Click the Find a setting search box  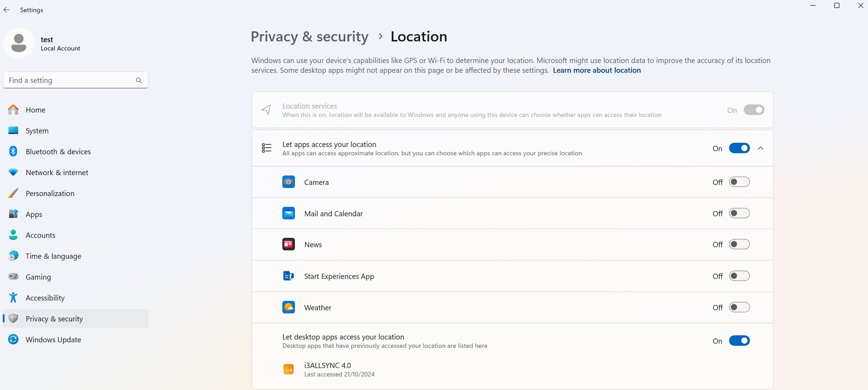[x=70, y=80]
